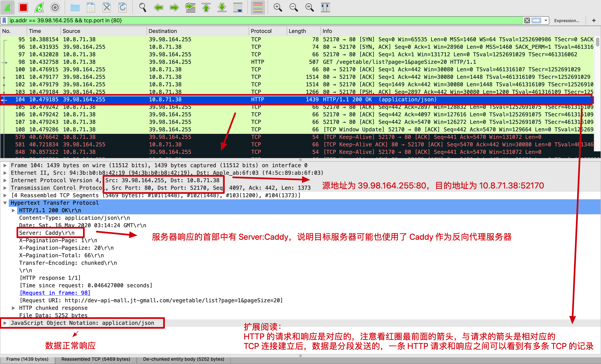This screenshot has width=601, height=364.
Task: Switch to Reassembled TCP (5469 bytes) tab
Action: pos(96,359)
